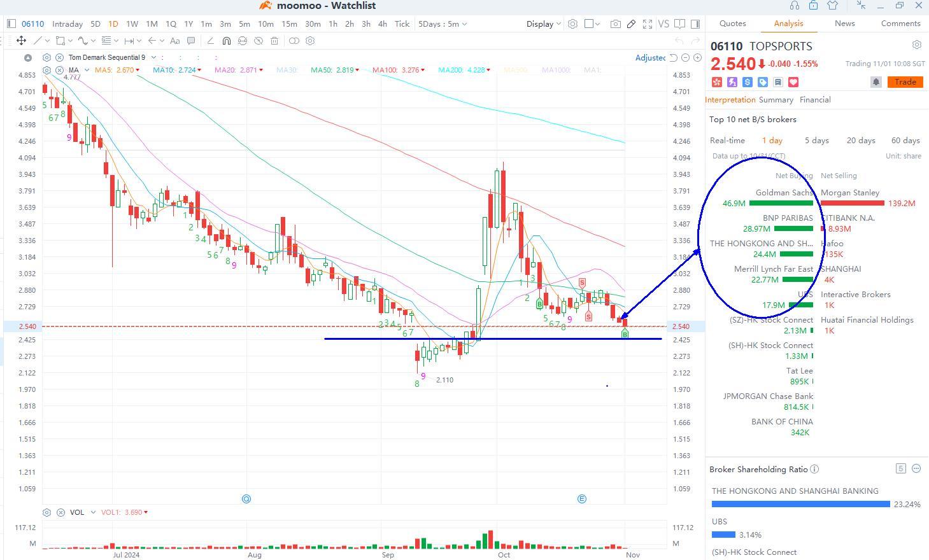Show broker data for 60 days
Screen dimensions: 929x560
pos(905,141)
